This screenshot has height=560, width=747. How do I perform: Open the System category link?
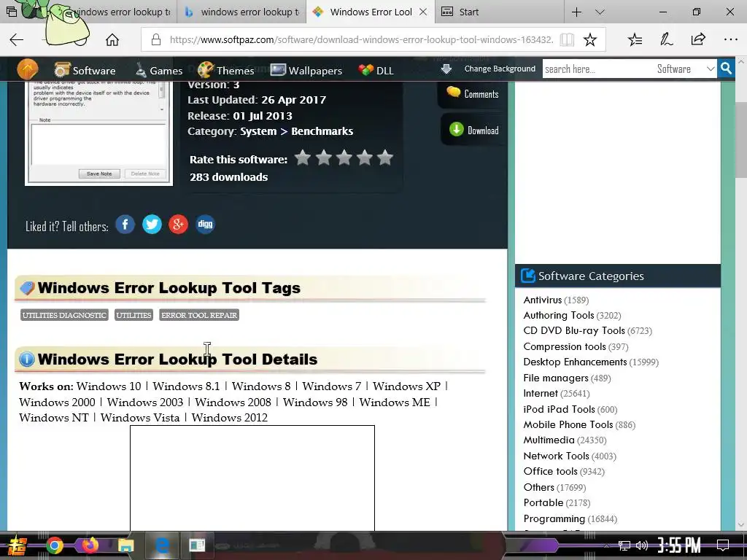tap(258, 131)
